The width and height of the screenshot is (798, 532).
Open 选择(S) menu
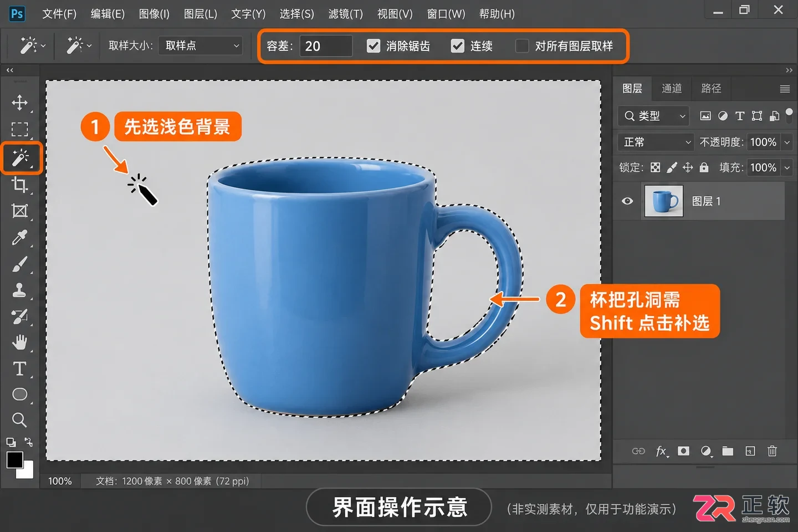pyautogui.click(x=297, y=14)
